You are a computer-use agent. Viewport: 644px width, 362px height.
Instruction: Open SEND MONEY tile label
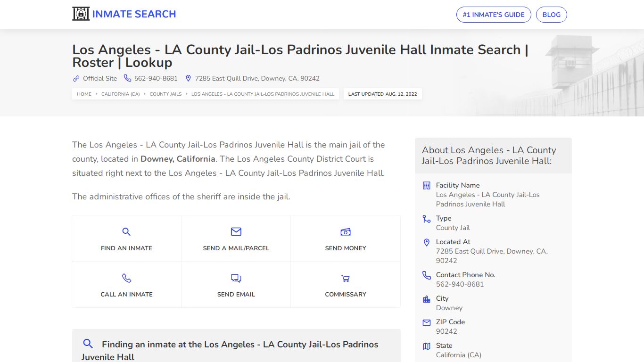tap(346, 248)
